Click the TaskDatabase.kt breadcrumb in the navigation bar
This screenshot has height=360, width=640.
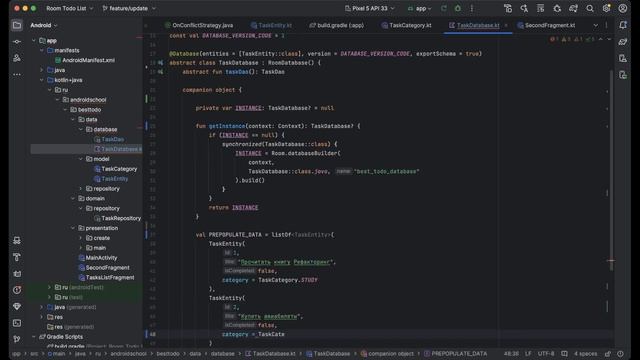270,354
